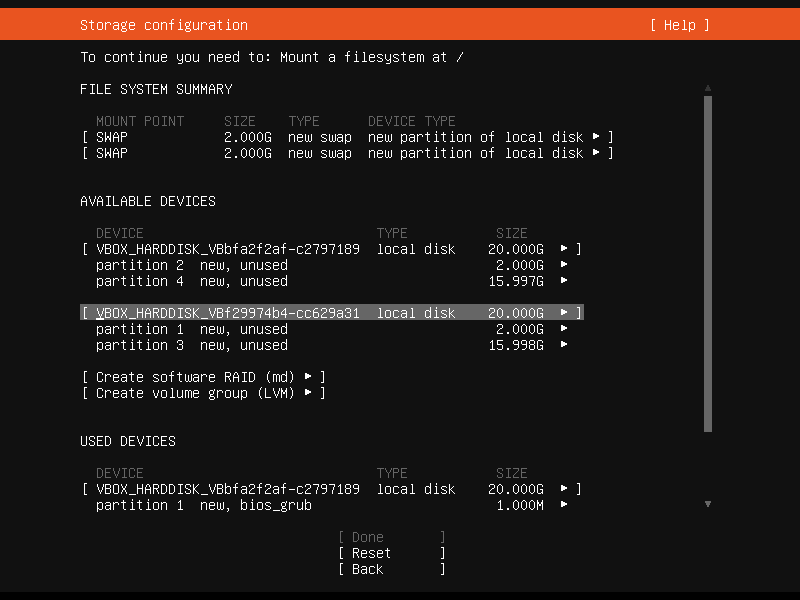The image size is (800, 600).
Task: Click the 'USED DEVICES' heading
Action: point(128,441)
